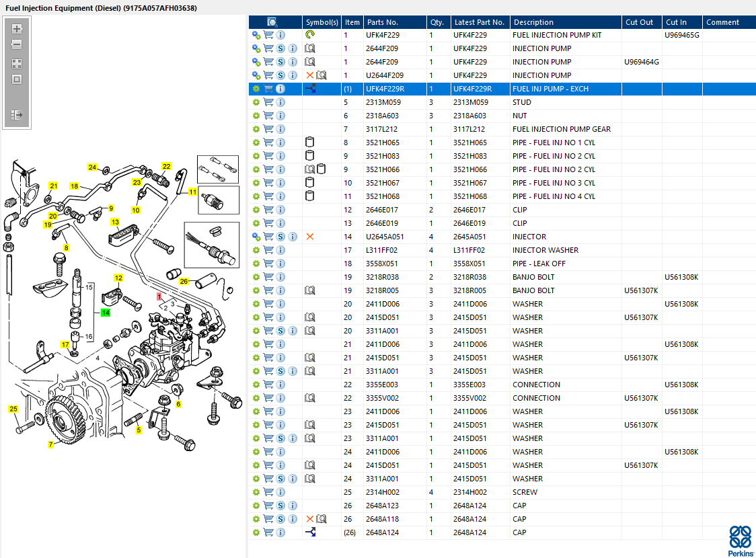
Task: Click the Cut In column header
Action: point(682,22)
